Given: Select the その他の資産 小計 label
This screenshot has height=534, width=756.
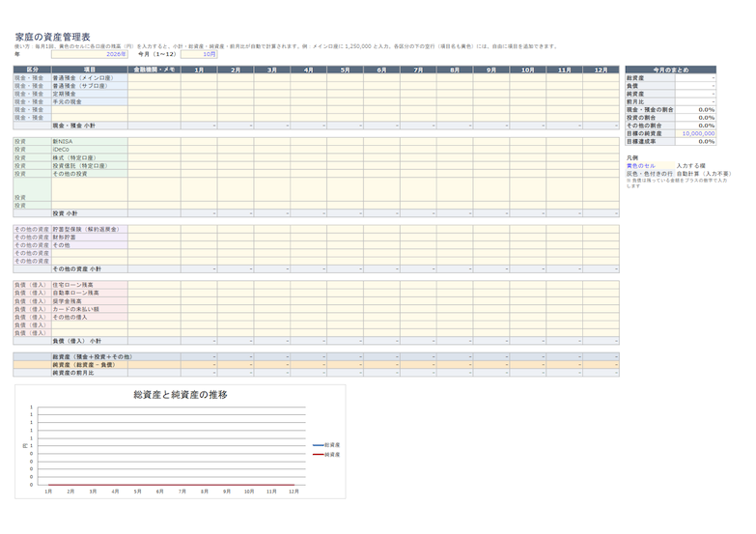Looking at the screenshot, I should 76,269.
